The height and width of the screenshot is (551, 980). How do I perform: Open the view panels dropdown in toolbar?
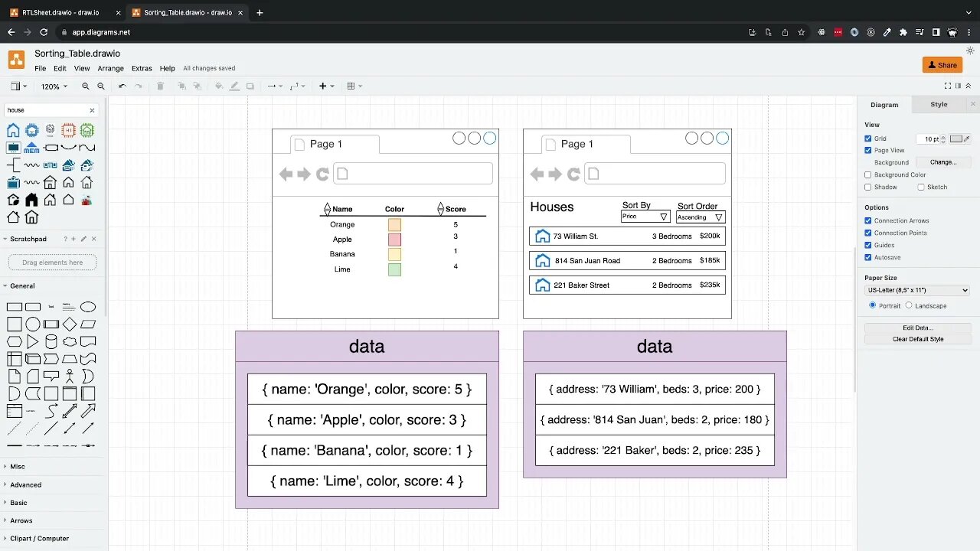point(18,86)
